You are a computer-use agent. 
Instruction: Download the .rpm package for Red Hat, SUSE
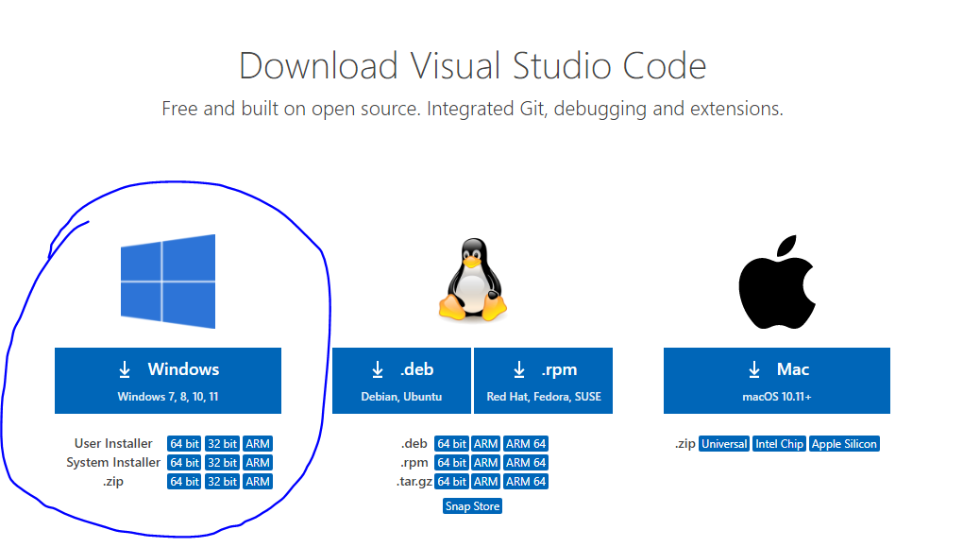pyautogui.click(x=543, y=380)
